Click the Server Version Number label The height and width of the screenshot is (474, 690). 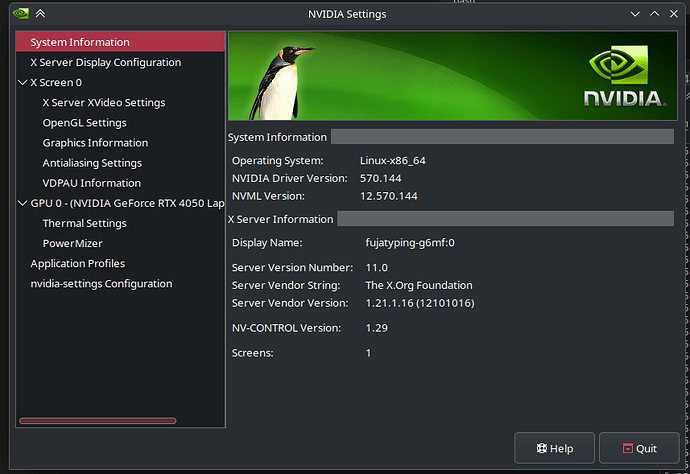coord(292,268)
